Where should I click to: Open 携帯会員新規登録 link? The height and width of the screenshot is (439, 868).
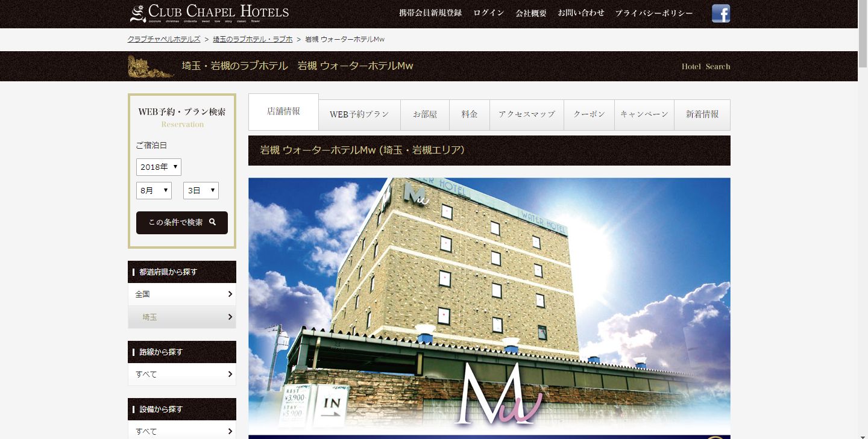point(430,13)
